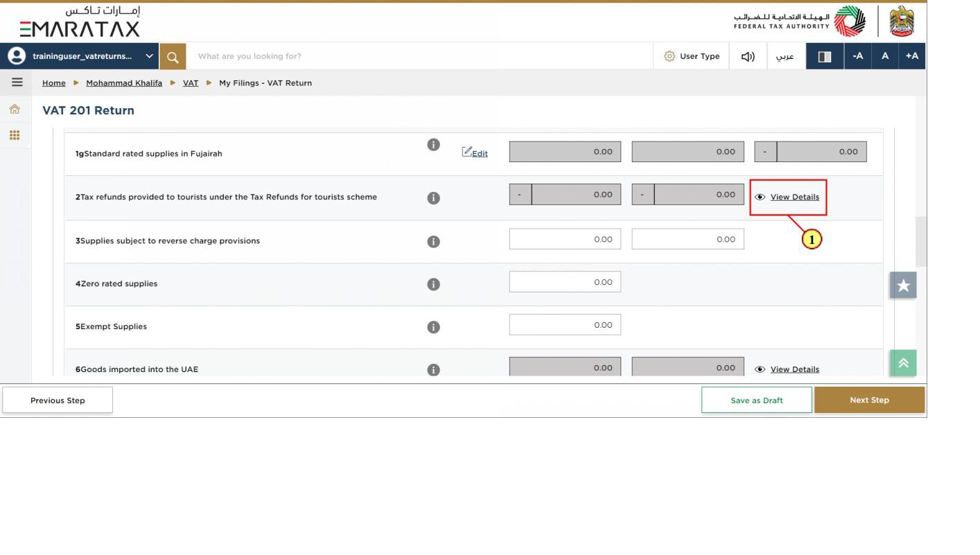Click the page vertical scrollbar thumb

(x=921, y=242)
